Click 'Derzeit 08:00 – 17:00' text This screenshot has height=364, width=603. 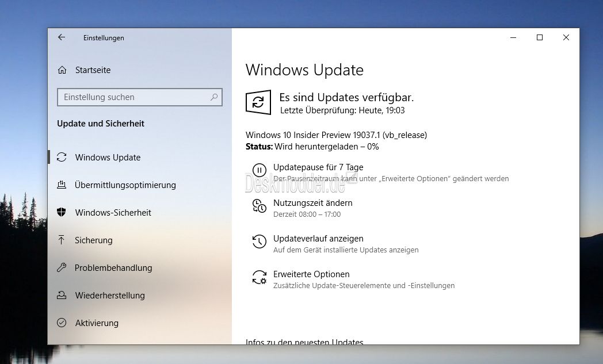click(307, 214)
